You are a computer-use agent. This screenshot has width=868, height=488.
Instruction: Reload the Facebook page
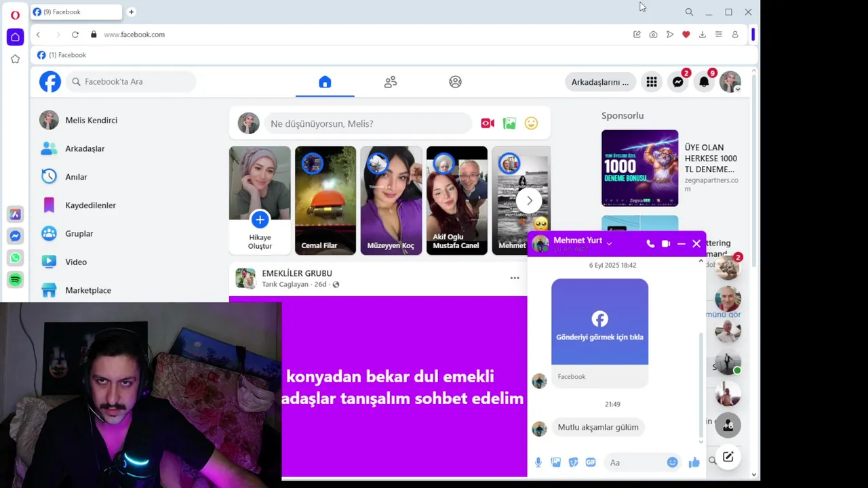point(75,35)
